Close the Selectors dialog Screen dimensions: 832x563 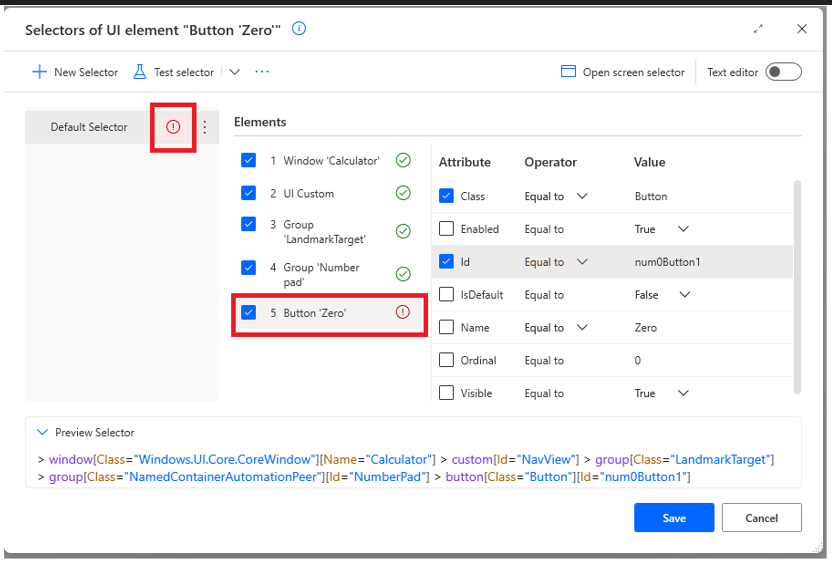click(x=802, y=29)
